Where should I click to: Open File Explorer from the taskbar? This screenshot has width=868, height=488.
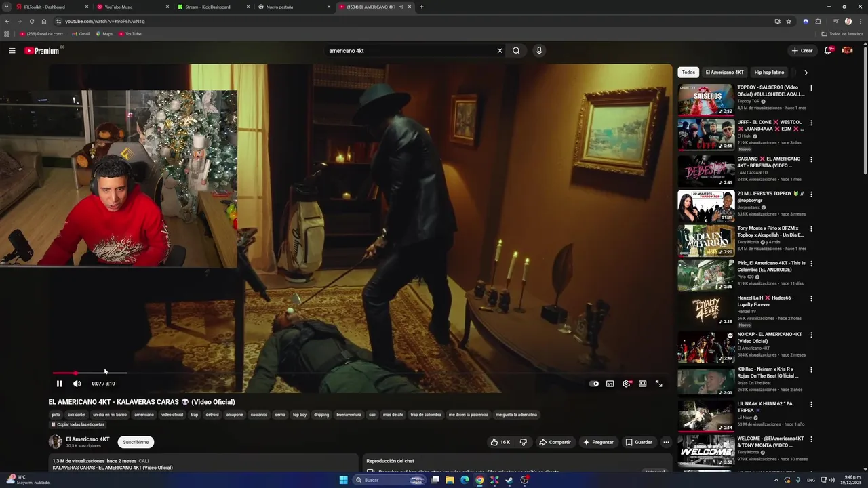coord(449,480)
